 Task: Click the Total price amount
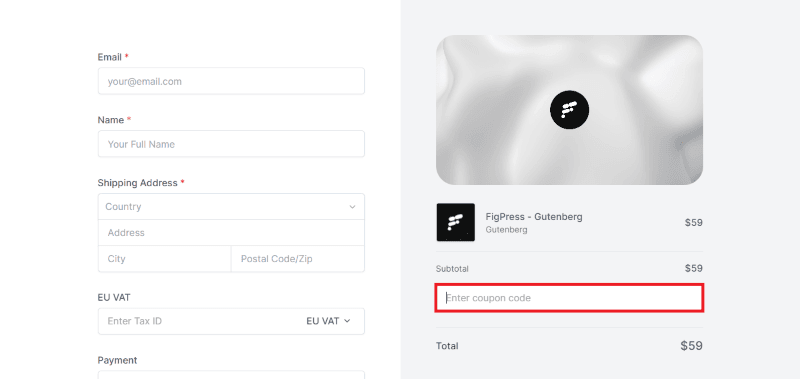[x=691, y=346]
